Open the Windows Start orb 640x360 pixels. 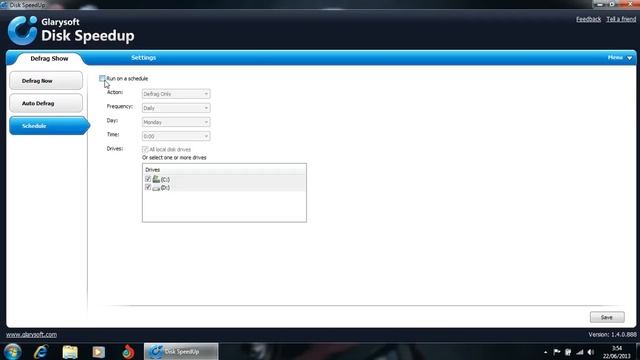click(12, 351)
